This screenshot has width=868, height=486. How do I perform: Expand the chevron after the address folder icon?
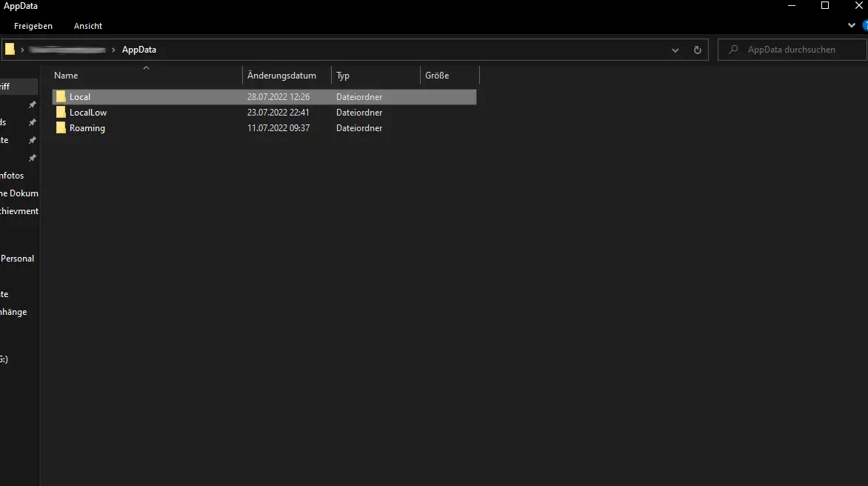(22, 50)
